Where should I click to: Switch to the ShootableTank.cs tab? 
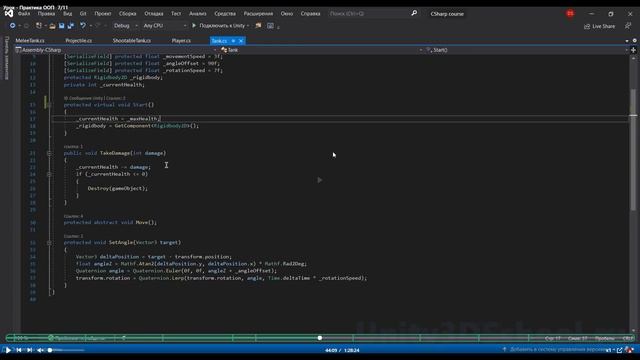point(132,41)
